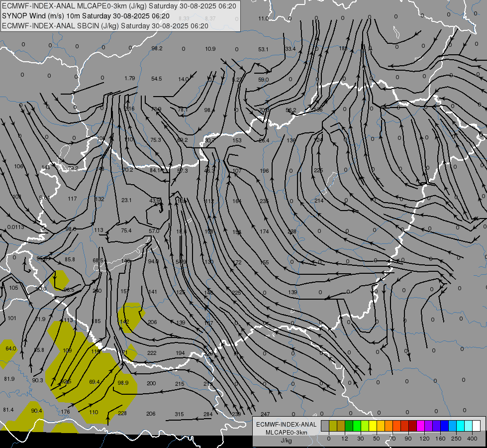Click legend tick label 160
Image resolution: width=487 pixels, height=448 pixels.
coord(440,439)
